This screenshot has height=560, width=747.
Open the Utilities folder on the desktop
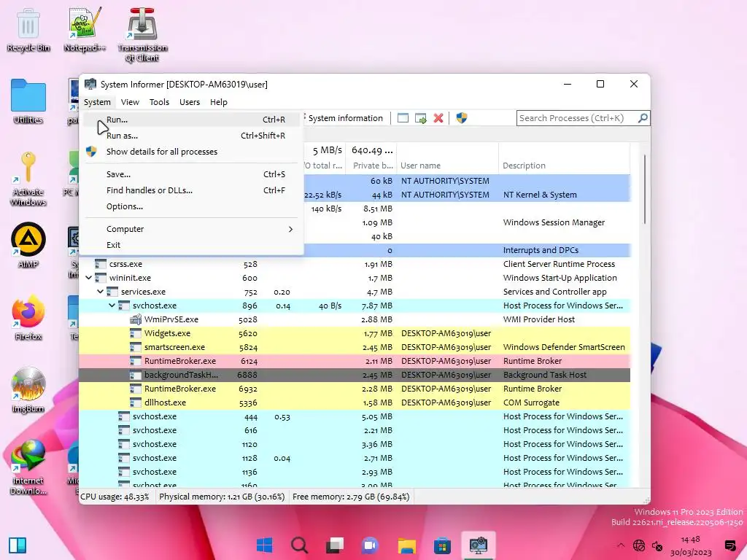[28, 101]
